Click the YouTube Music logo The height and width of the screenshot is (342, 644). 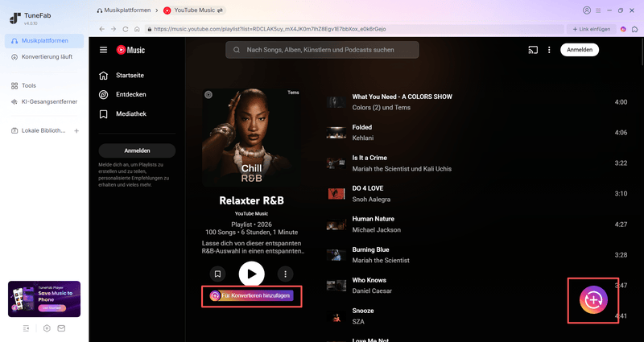130,50
